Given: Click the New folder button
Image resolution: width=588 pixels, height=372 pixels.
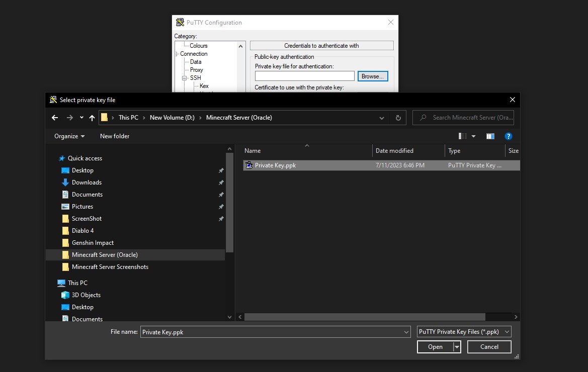Looking at the screenshot, I should (x=115, y=136).
